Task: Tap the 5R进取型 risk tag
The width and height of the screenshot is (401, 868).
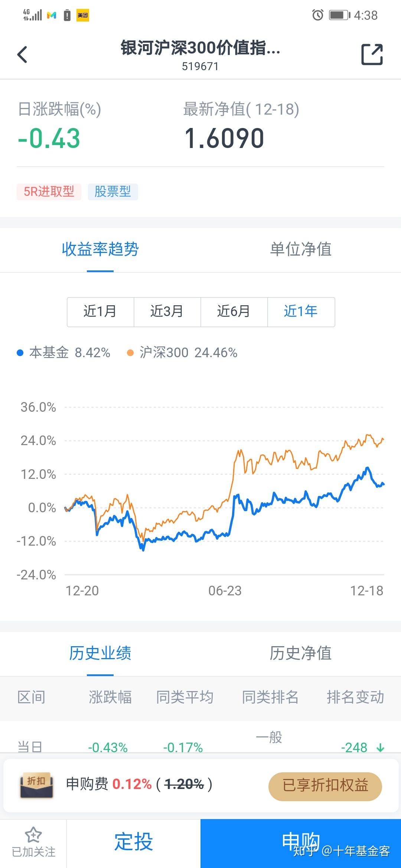Action: [x=49, y=192]
